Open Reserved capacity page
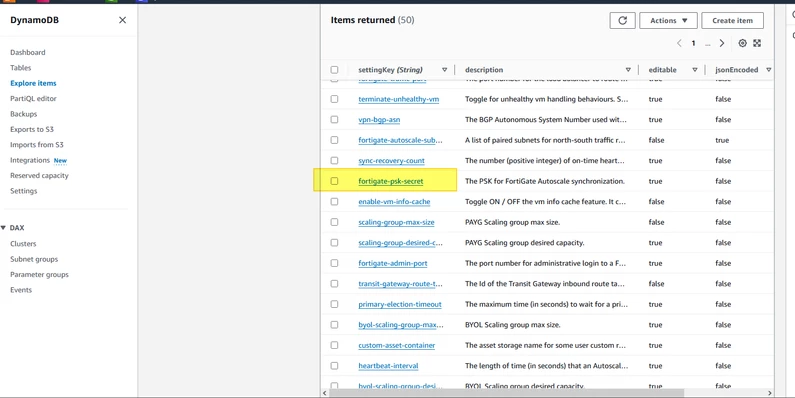This screenshot has width=795, height=398. (39, 175)
